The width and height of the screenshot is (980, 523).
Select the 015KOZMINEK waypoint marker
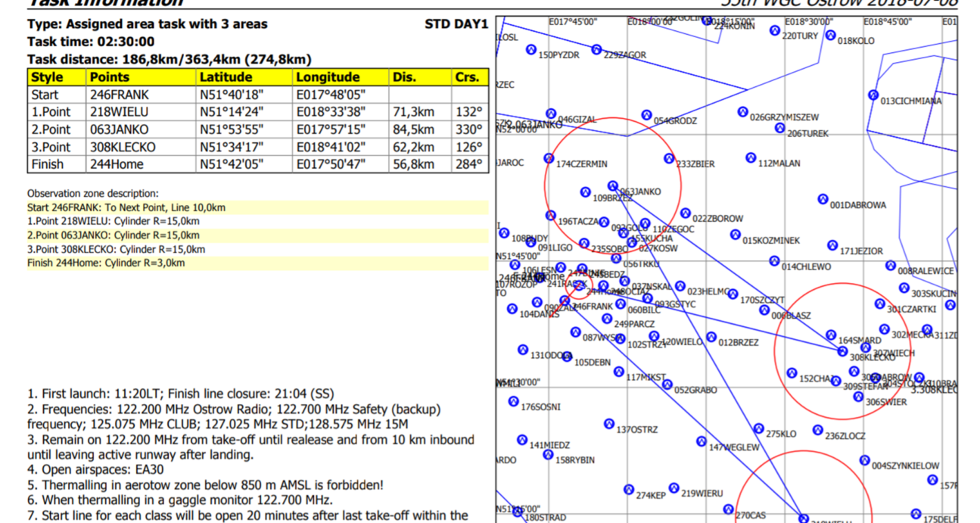tap(735, 235)
